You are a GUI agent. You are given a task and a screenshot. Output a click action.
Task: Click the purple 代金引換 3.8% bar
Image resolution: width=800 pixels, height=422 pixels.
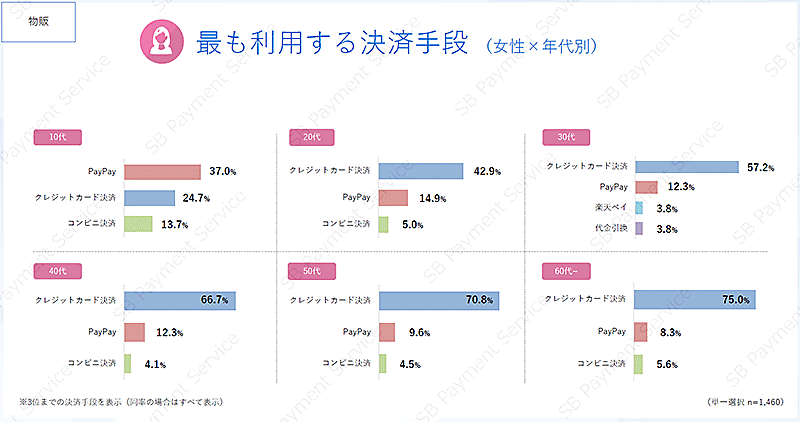tap(639, 229)
